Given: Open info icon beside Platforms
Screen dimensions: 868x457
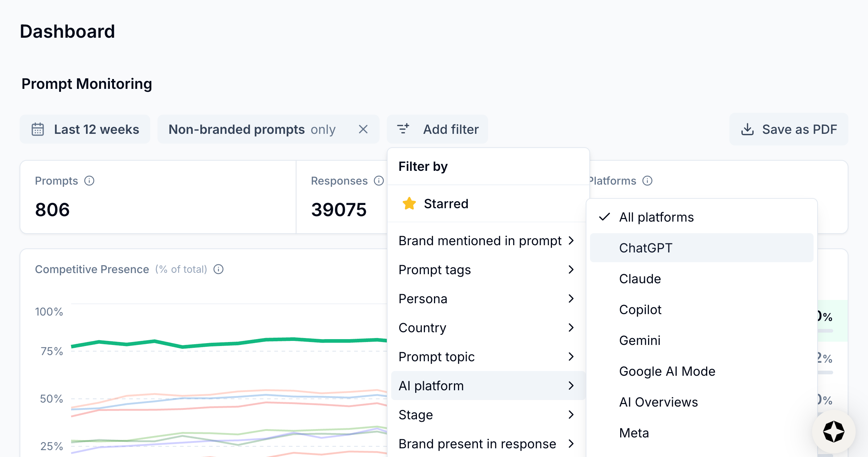Looking at the screenshot, I should coord(647,181).
